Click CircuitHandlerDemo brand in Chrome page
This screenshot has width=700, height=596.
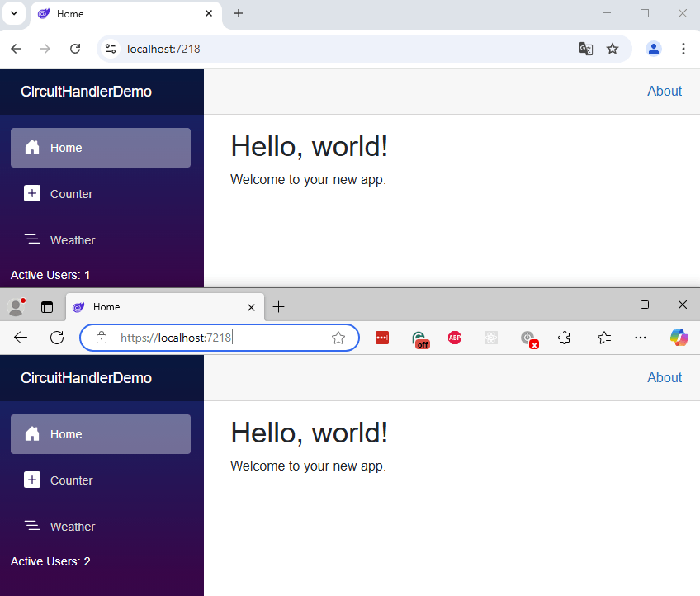[86, 92]
